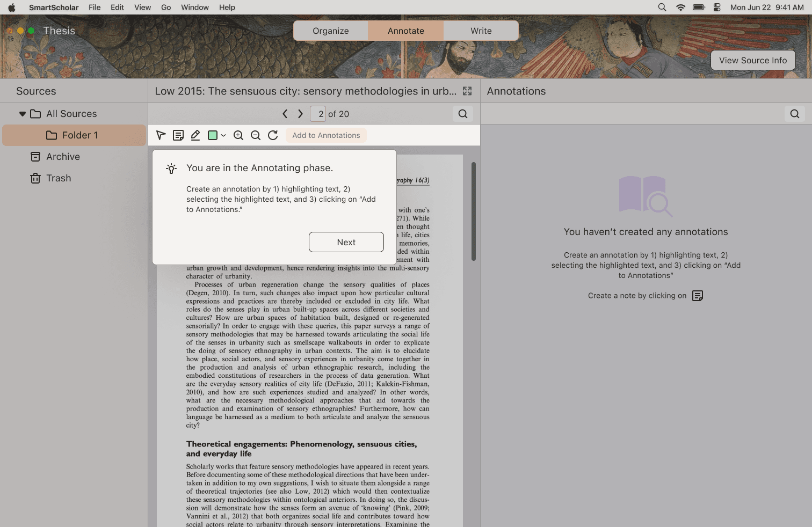Search annotations with magnifier icon
The height and width of the screenshot is (527, 812).
[795, 114]
